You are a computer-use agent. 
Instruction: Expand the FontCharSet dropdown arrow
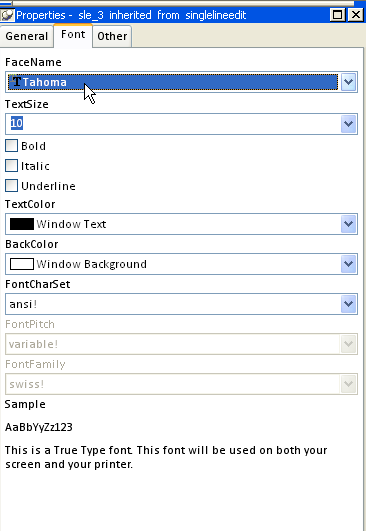[349, 304]
